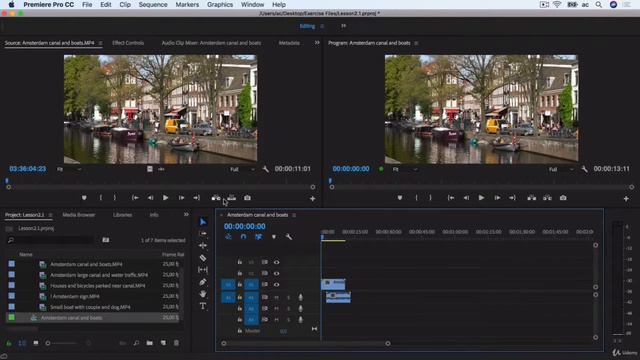This screenshot has height=360, width=640.
Task: Open the Sequence menu
Action: click(153, 4)
